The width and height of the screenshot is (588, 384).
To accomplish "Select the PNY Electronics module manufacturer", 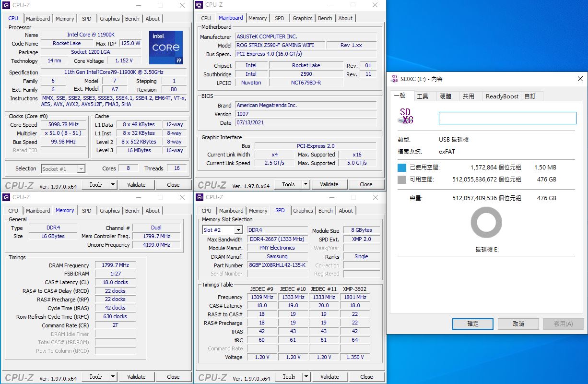I will pyautogui.click(x=277, y=248).
